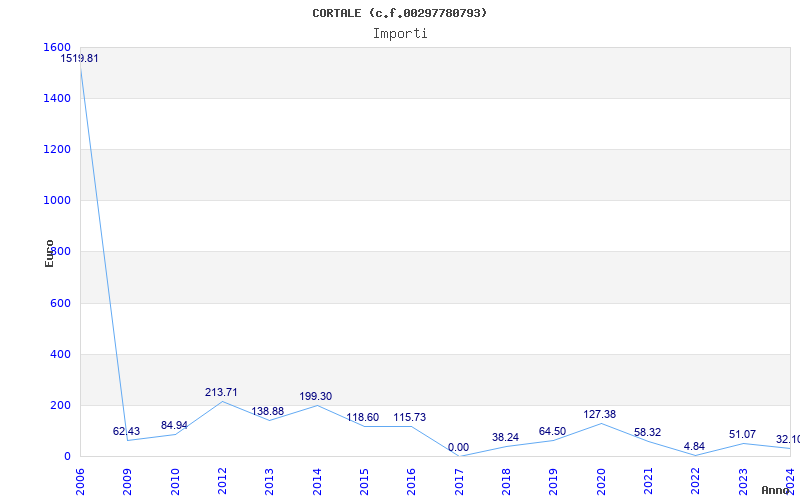The image size is (800, 500).
Task: Click the 2006 x-axis year label
Action: [80, 482]
